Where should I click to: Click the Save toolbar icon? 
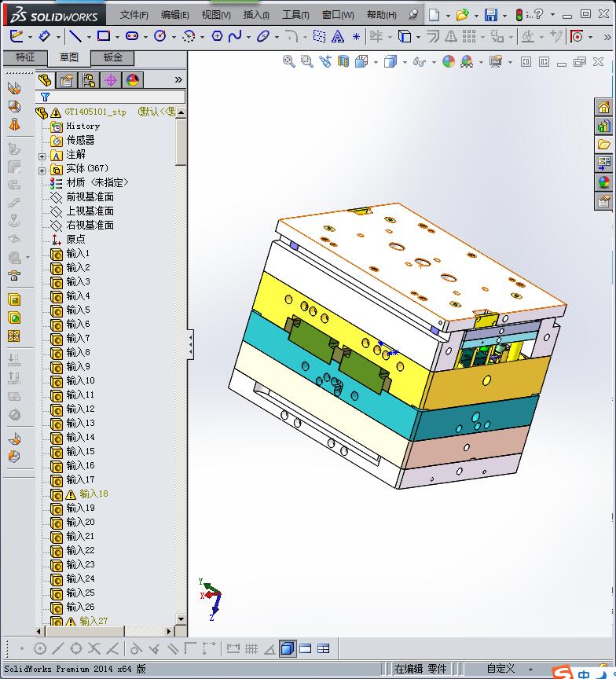pos(491,15)
